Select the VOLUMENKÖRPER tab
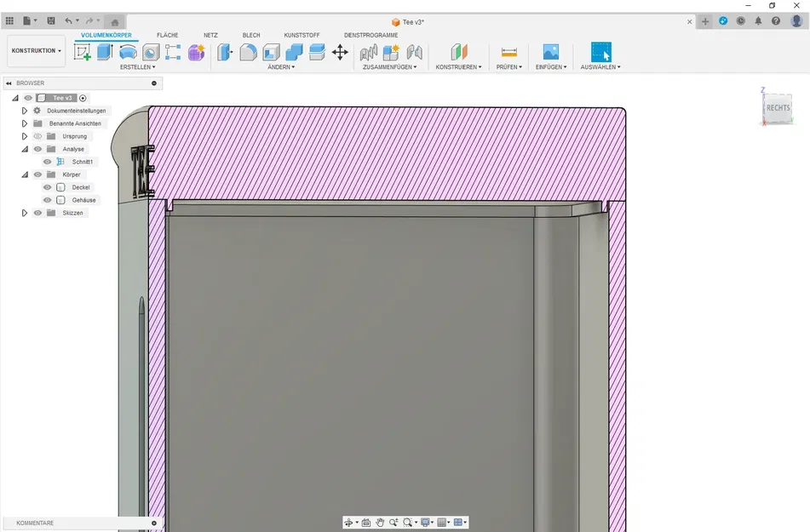The image size is (810, 532). [x=106, y=35]
